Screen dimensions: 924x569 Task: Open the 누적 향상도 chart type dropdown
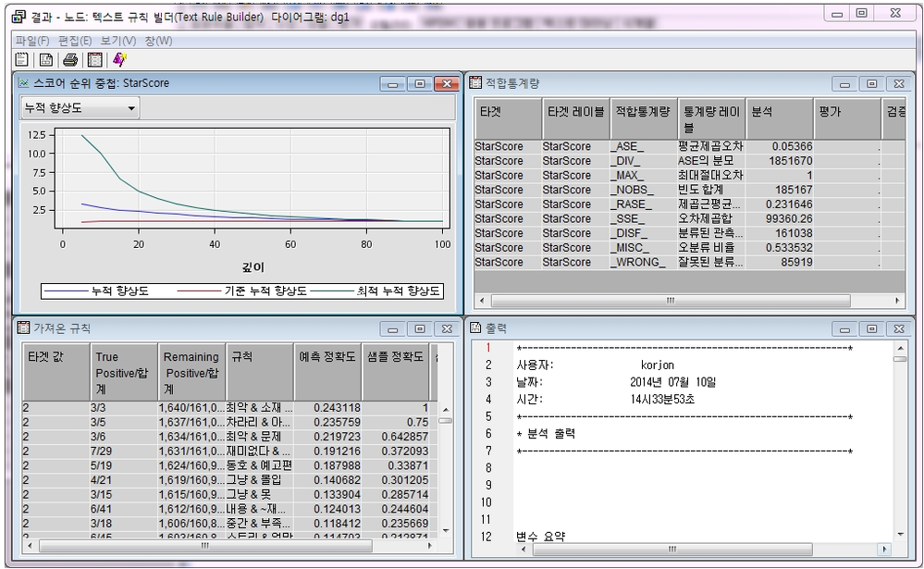coord(80,108)
